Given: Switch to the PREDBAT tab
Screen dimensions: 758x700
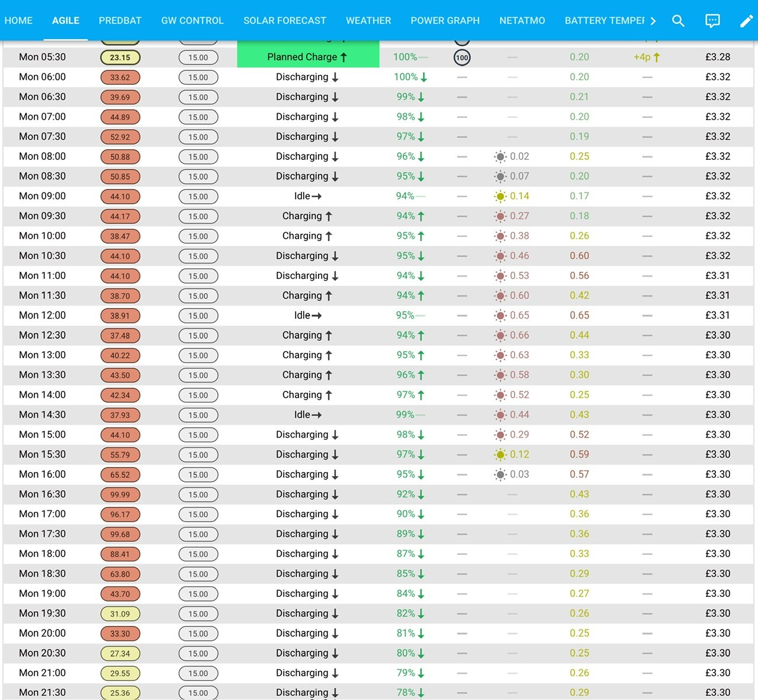Looking at the screenshot, I should click(x=120, y=21).
